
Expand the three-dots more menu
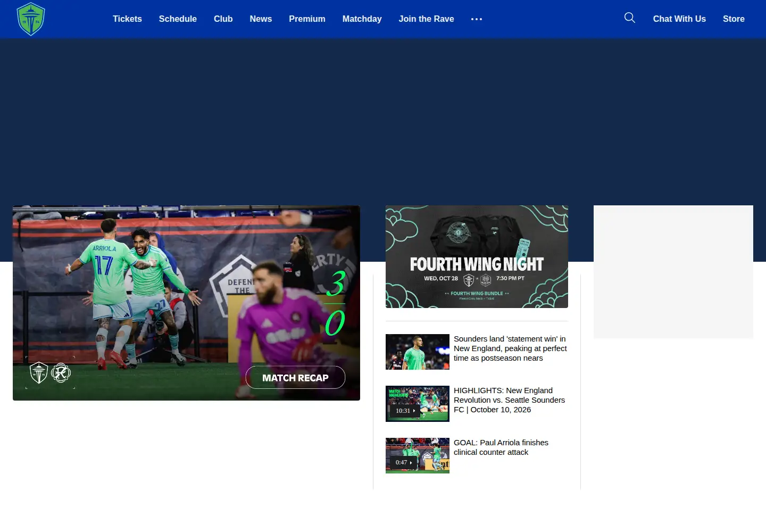point(477,19)
